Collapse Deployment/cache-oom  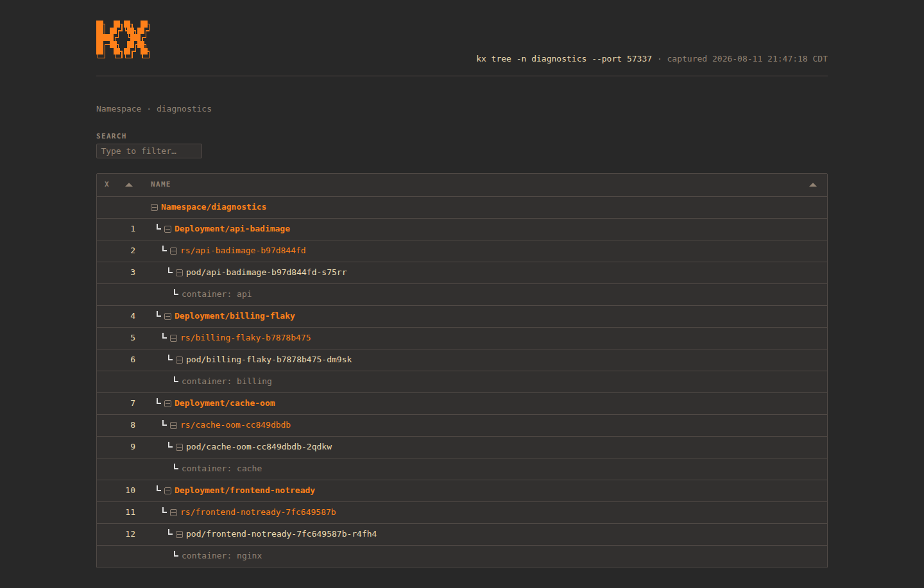pyautogui.click(x=167, y=404)
